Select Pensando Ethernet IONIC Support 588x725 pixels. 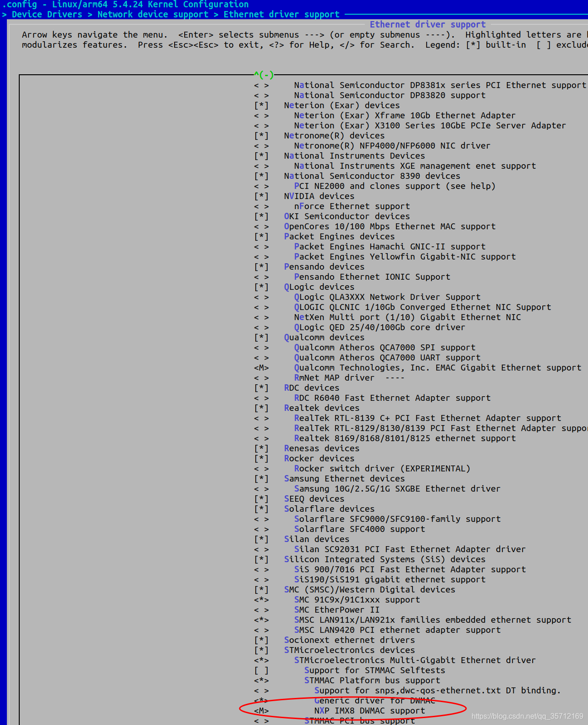tap(372, 277)
